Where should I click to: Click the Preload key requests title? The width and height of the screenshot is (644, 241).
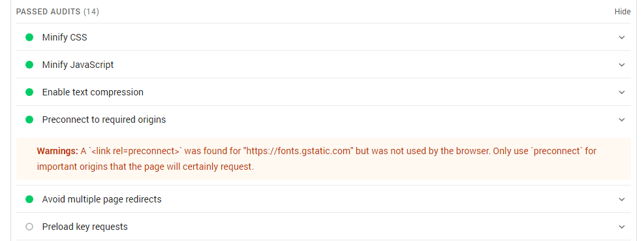(85, 227)
